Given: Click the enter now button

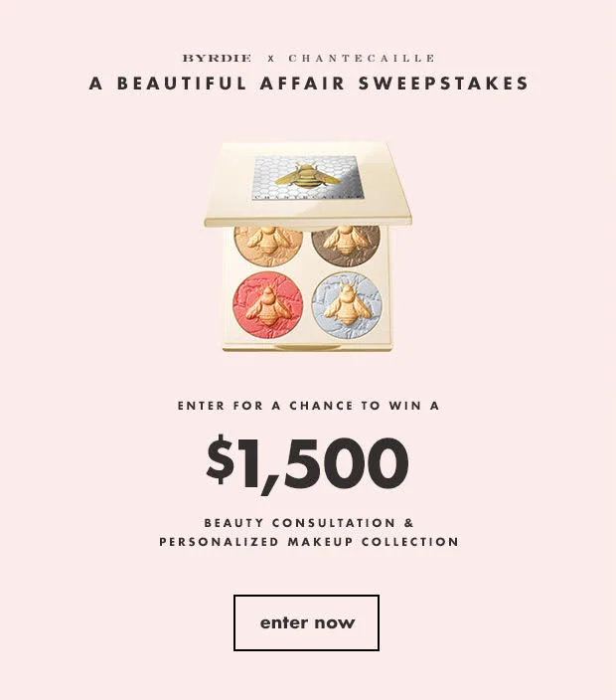Looking at the screenshot, I should (x=306, y=622).
